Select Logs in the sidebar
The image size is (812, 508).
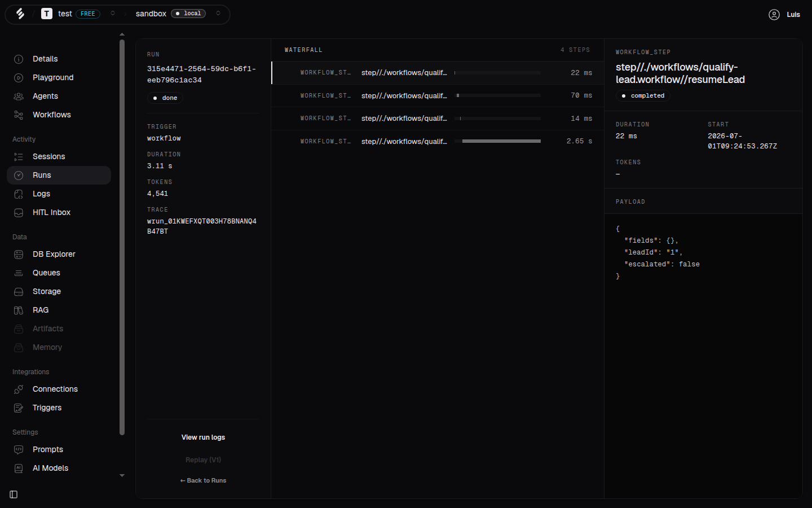[x=59, y=194]
